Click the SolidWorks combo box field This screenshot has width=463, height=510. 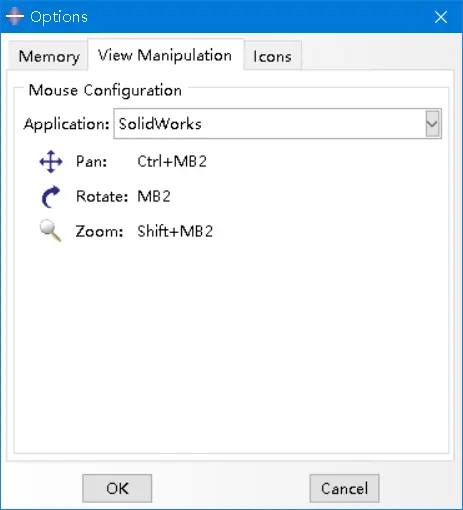[277, 124]
